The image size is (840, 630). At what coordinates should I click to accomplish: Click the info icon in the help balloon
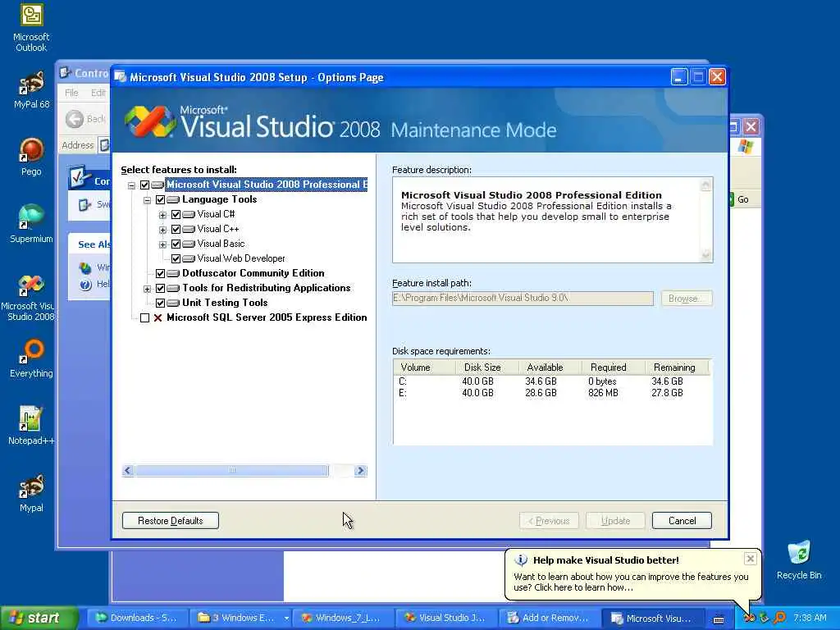pos(521,560)
